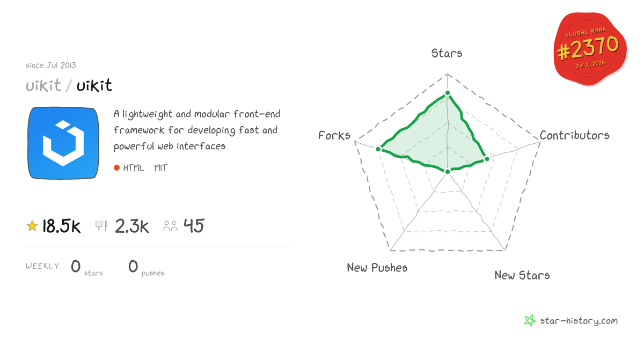Click the yellow star icon beside 18.5k
Viewport: 644px width, 338px height.
[x=32, y=226]
